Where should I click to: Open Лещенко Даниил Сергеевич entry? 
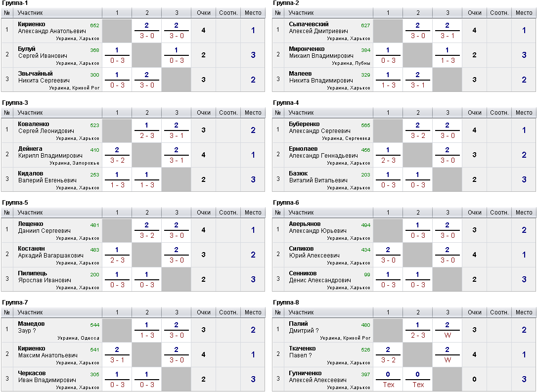coord(44,227)
